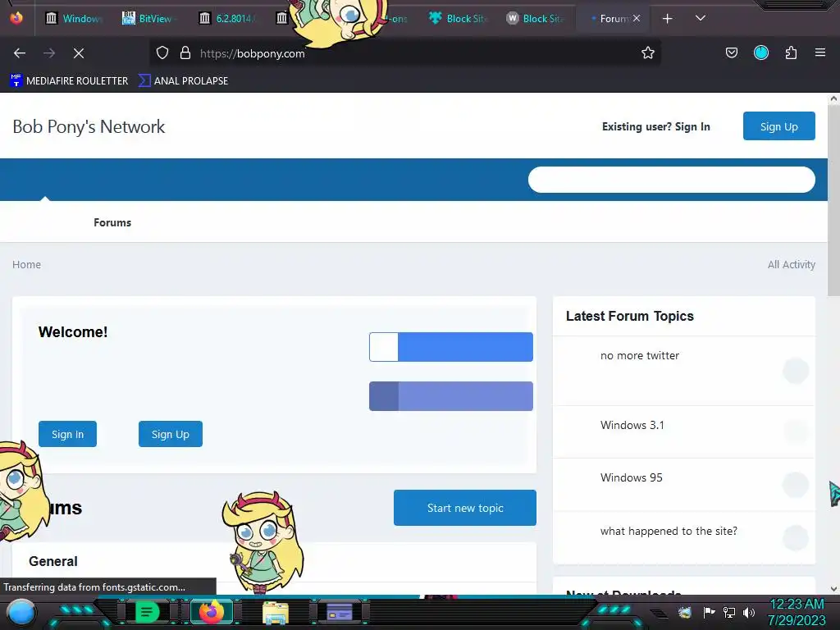
Task: Click the muted purple-blue social sign-in button
Action: (x=451, y=396)
